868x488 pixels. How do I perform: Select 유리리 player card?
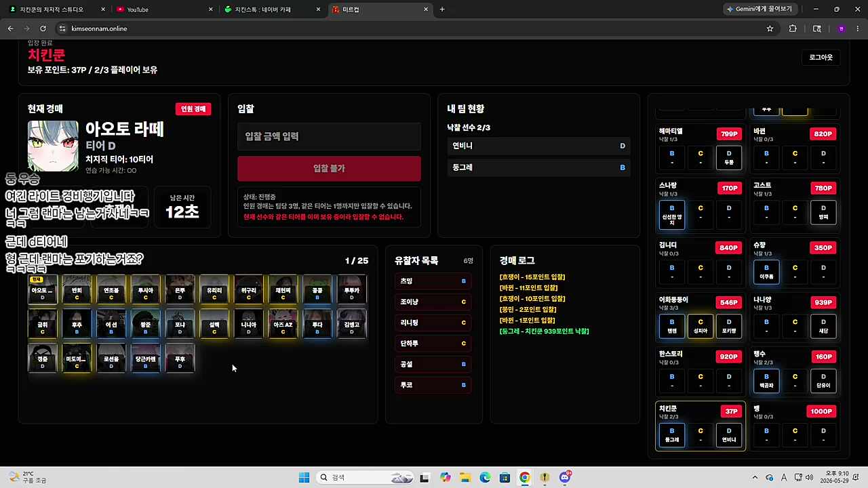tap(214, 290)
